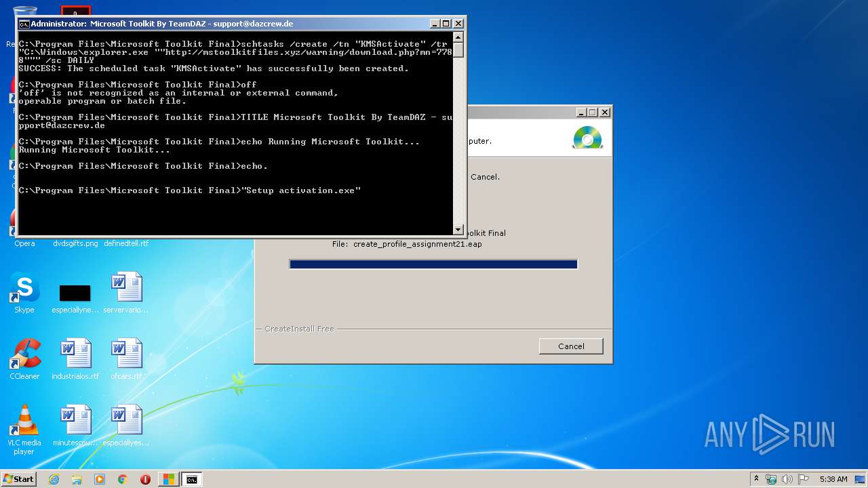This screenshot has width=868, height=488.
Task: Select the definedtell.rtf file label
Action: [126, 243]
